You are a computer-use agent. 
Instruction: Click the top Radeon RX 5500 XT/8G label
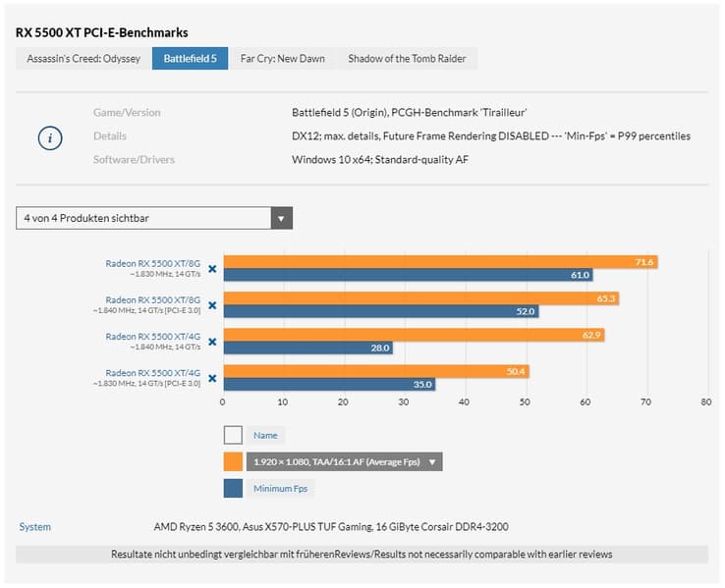tap(152, 263)
